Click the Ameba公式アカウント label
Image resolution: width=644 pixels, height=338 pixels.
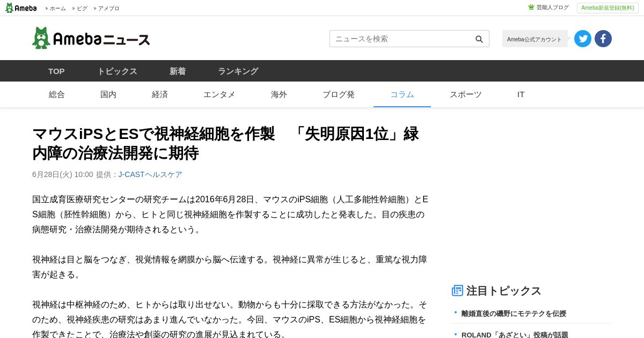535,39
